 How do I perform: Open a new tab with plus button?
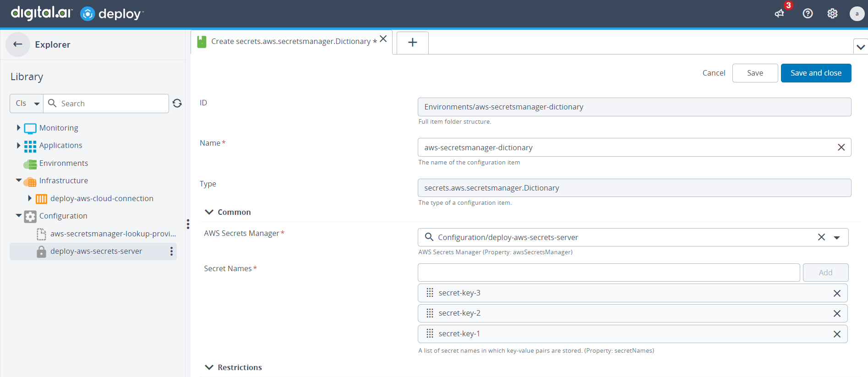pos(412,43)
